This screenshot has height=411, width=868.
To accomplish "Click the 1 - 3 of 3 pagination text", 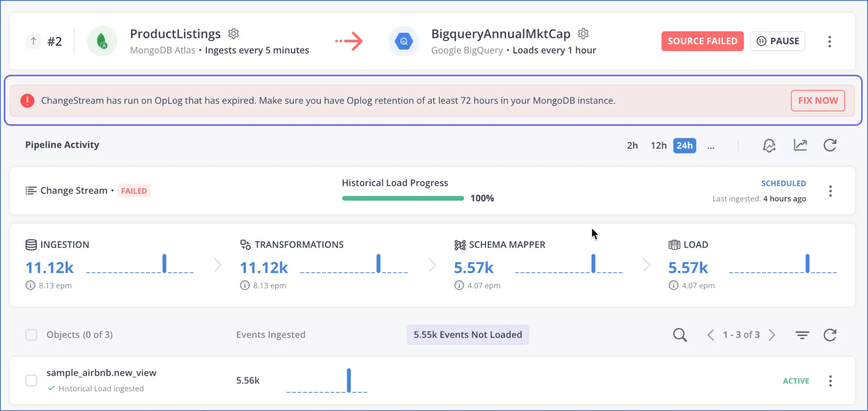I will (741, 335).
